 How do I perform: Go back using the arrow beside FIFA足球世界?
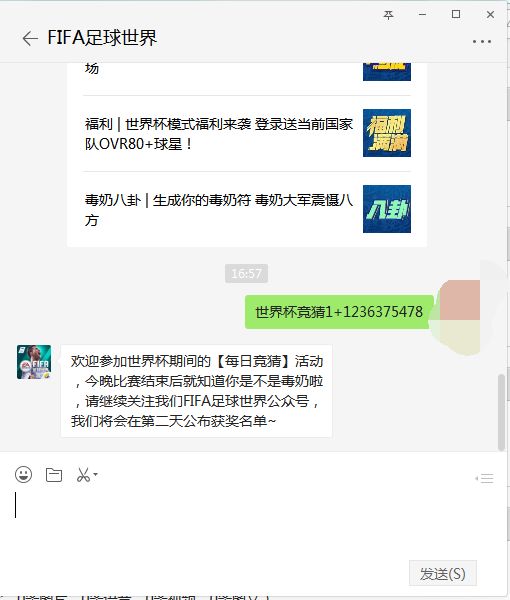click(x=30, y=38)
